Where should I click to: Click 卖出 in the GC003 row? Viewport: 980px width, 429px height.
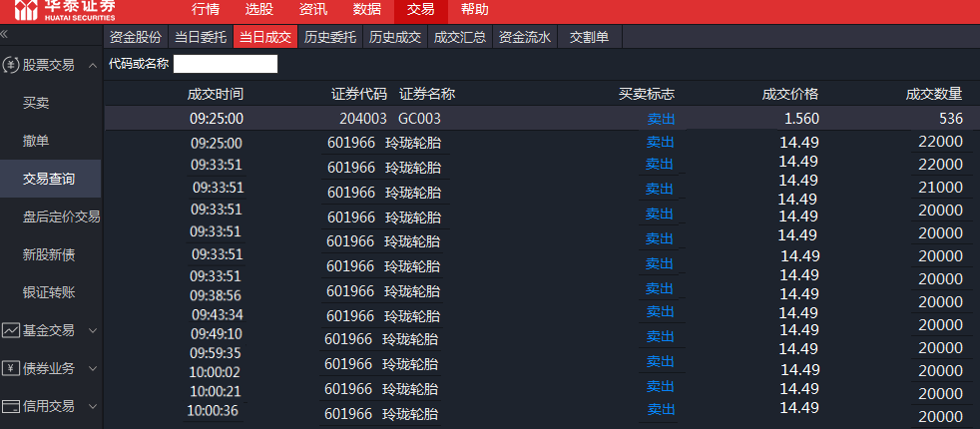(661, 120)
